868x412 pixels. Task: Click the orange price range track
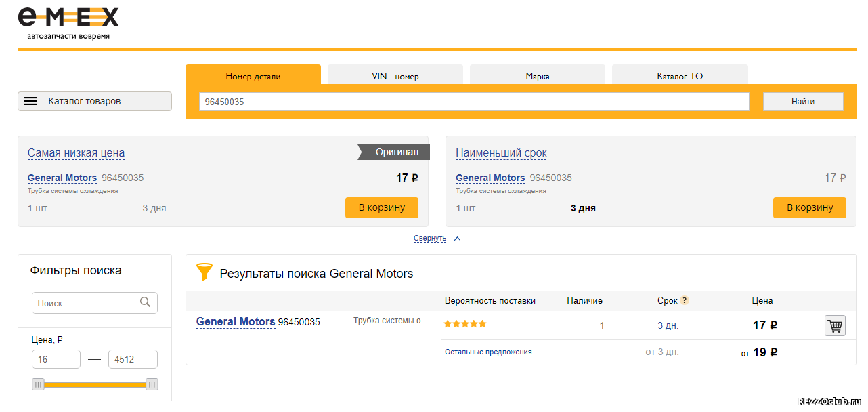tap(95, 384)
